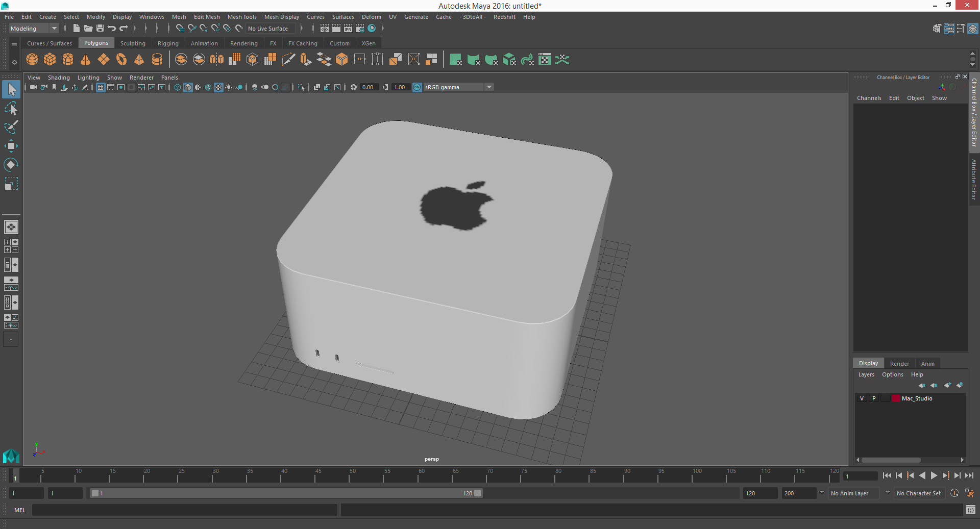The width and height of the screenshot is (980, 529).
Task: Click the Mac_Studio layer red color swatch
Action: point(896,398)
